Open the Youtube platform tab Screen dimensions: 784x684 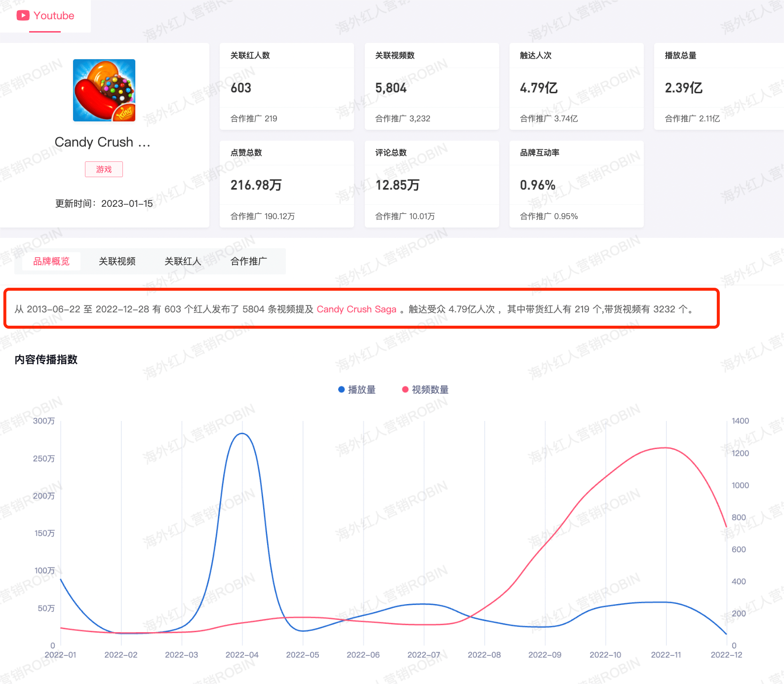point(45,16)
